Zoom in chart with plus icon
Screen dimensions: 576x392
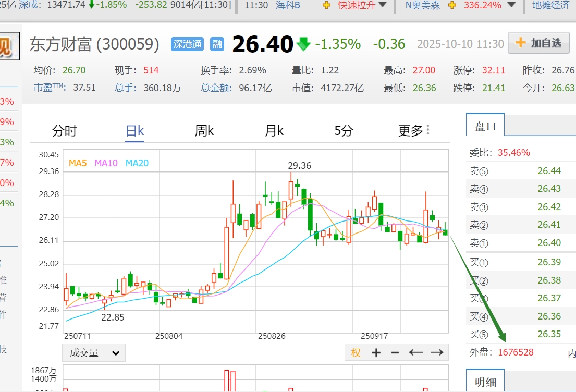point(376,353)
